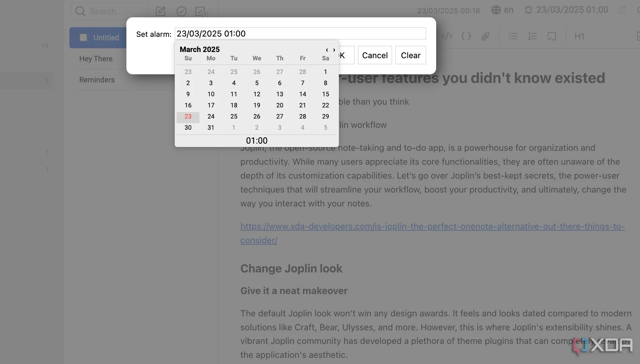The width and height of the screenshot is (640, 364).
Task: Click the alarm bell icon
Action: point(528,10)
